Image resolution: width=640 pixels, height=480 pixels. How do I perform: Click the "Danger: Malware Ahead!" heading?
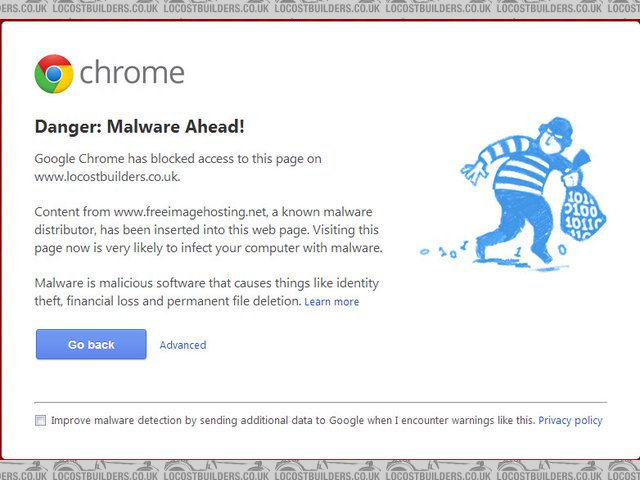point(140,126)
